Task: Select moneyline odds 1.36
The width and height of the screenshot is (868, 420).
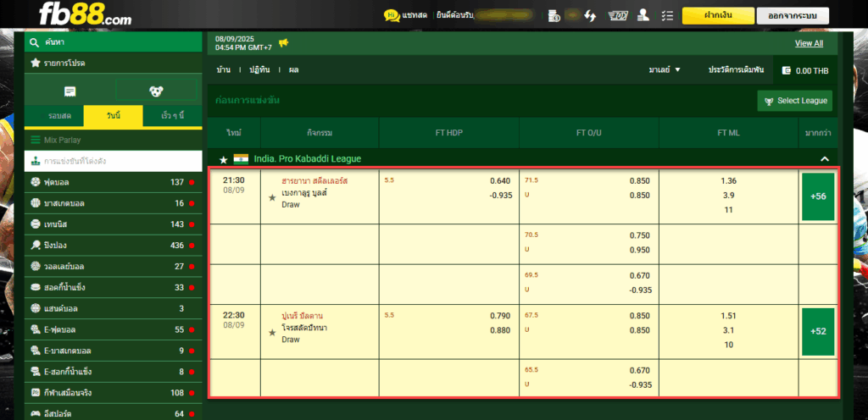Action: (728, 180)
